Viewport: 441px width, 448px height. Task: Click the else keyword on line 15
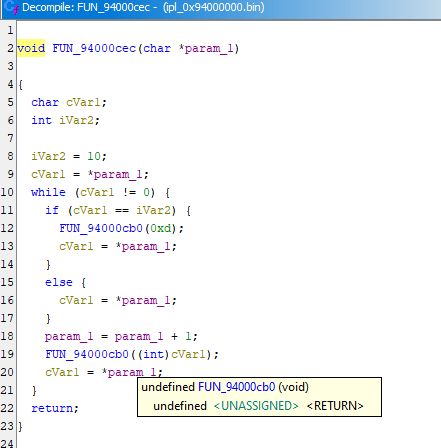pos(59,282)
